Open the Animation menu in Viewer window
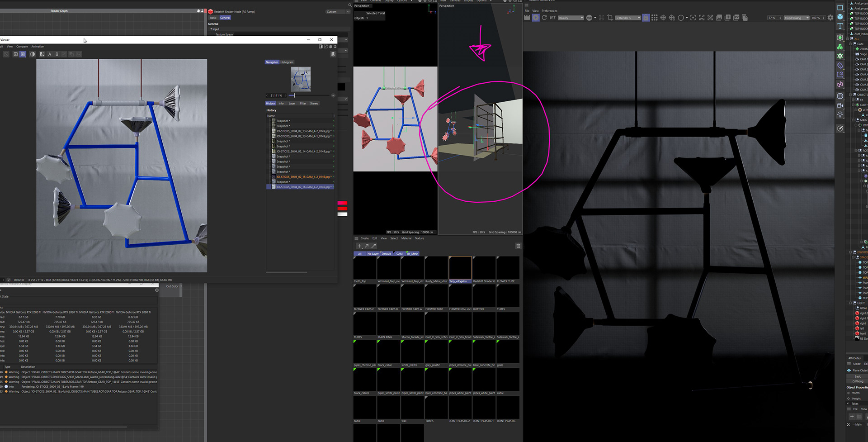 tap(38, 47)
